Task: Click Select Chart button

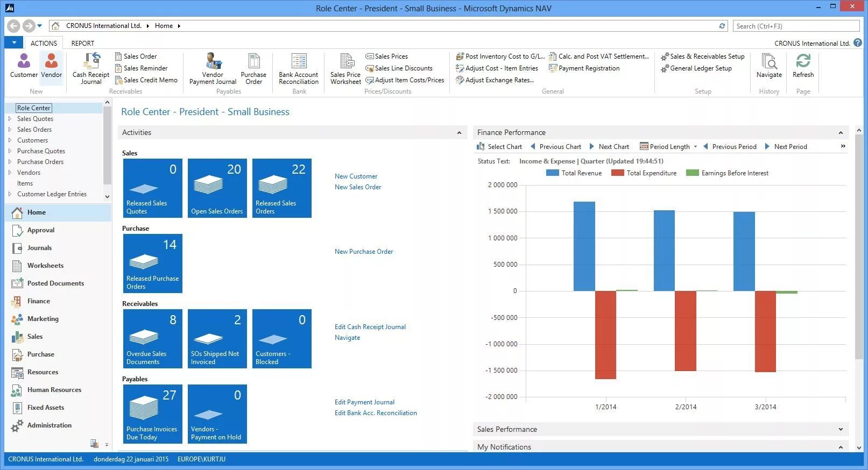Action: pos(499,146)
